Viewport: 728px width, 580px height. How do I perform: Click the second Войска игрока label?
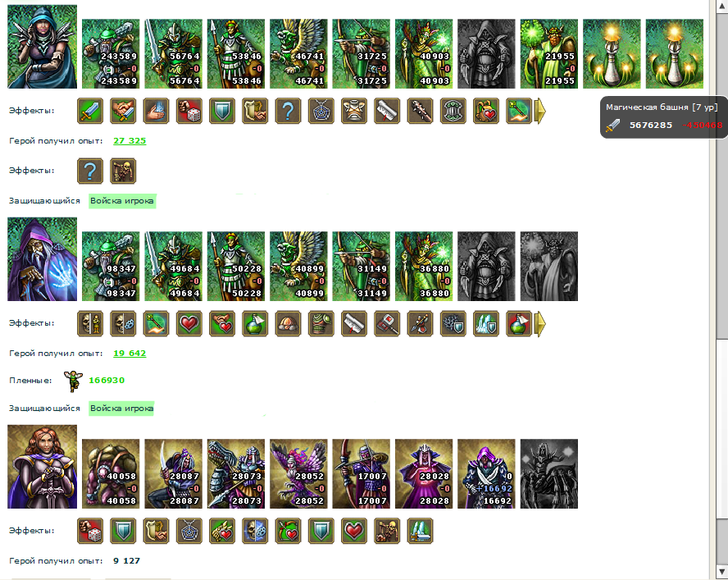click(x=121, y=409)
